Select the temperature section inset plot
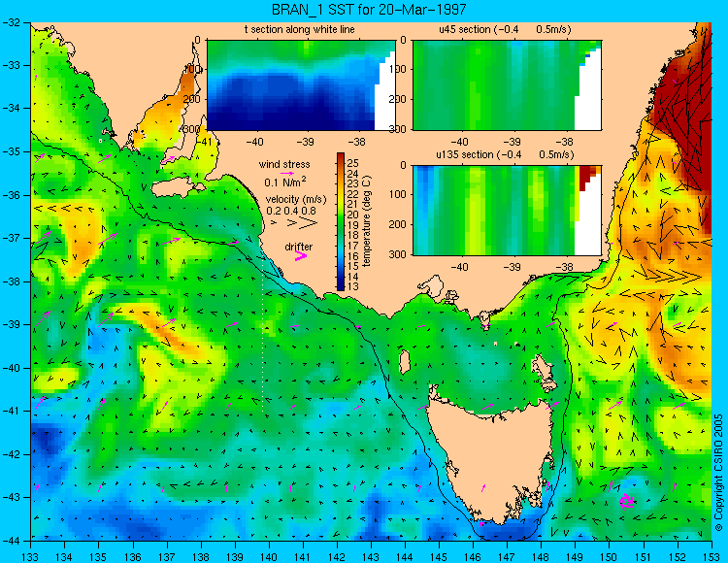728x563 pixels. coord(301,85)
